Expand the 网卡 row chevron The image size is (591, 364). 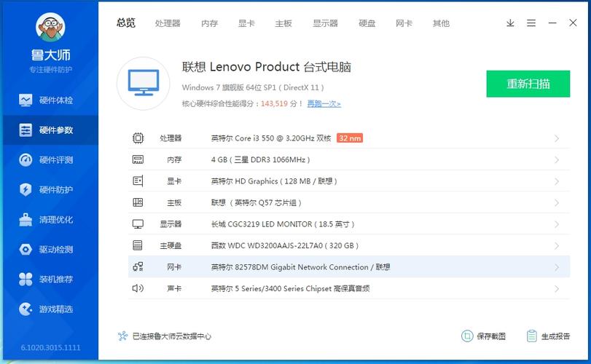click(x=557, y=267)
